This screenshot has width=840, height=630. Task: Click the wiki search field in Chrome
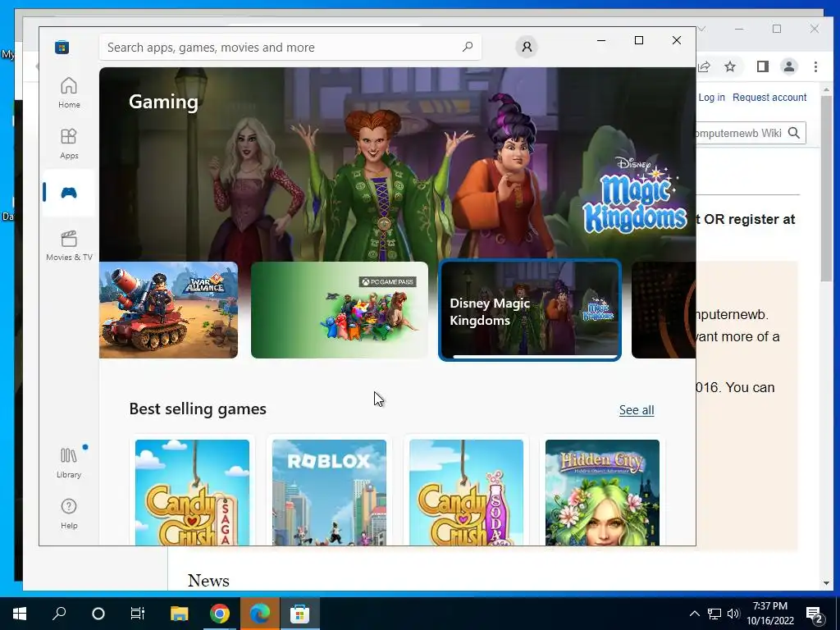coord(740,133)
